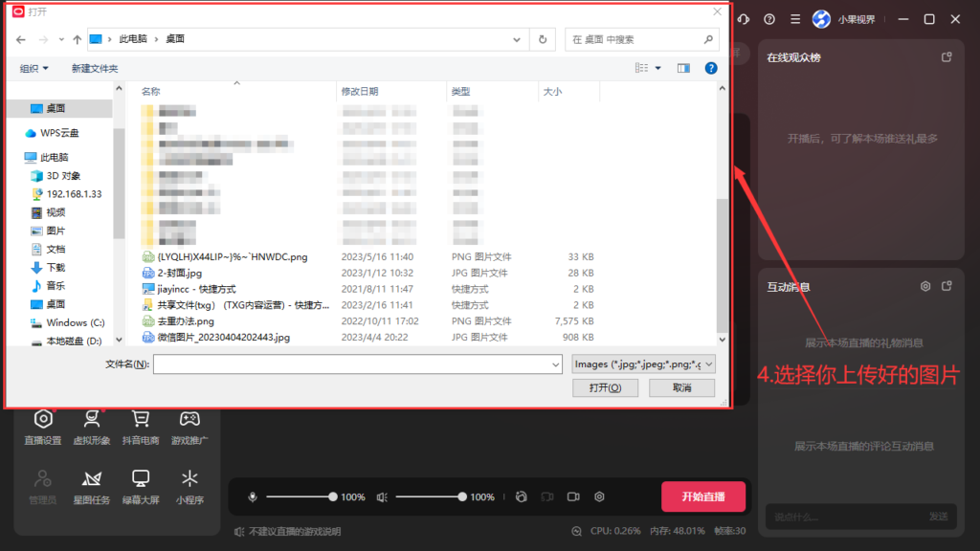Screen dimensions: 980x551
Task: Open 游戏推广 game promotion icon
Action: point(189,426)
